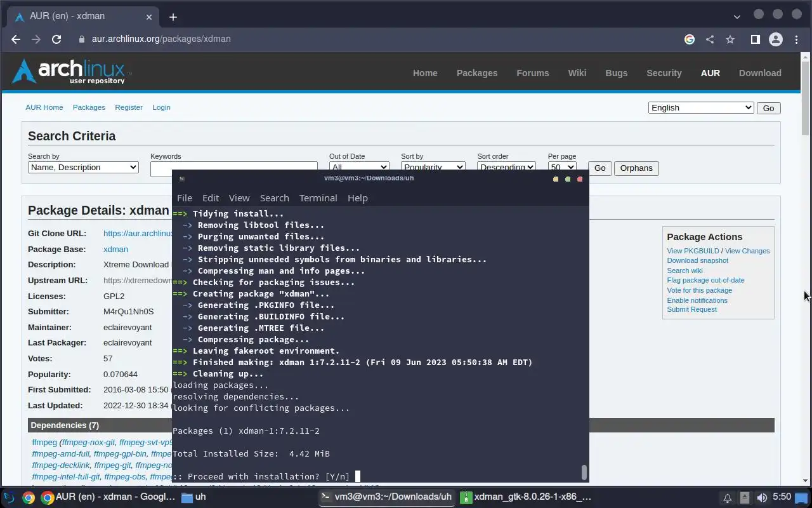Go back using the browser back arrow
Screen dimensions: 812x508
(16, 39)
